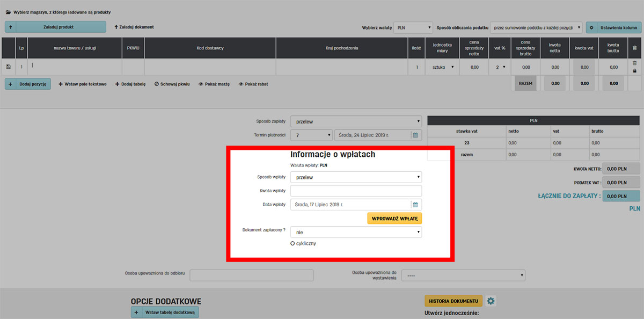
Task: Click the gear icon beside Historia dokumentu
Action: [x=491, y=301]
